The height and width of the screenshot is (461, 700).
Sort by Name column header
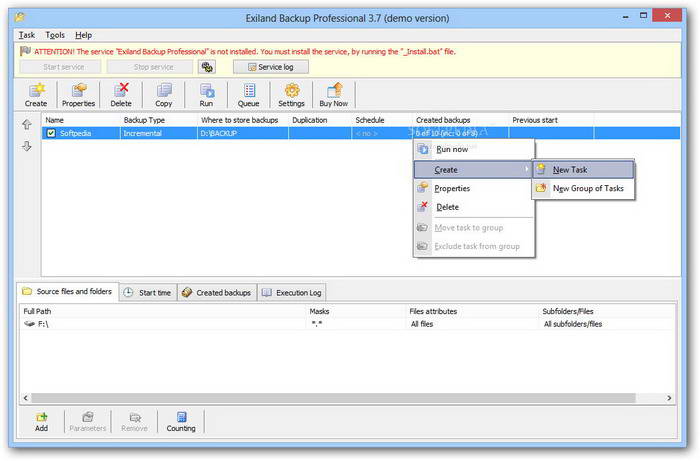click(x=81, y=120)
